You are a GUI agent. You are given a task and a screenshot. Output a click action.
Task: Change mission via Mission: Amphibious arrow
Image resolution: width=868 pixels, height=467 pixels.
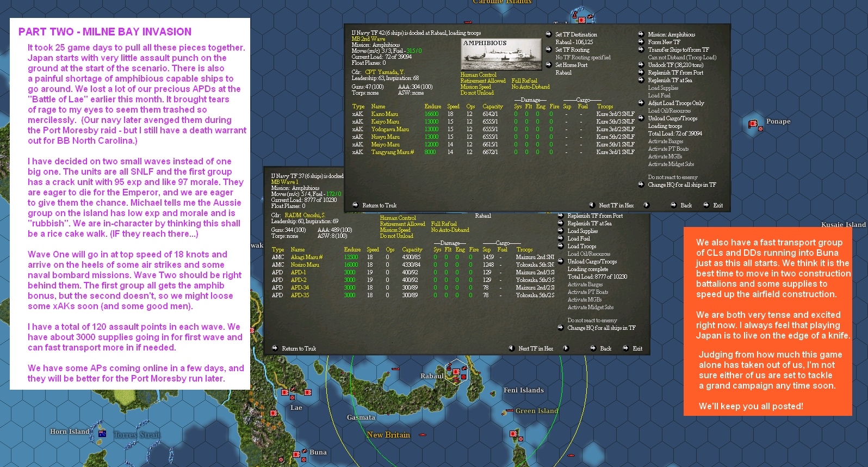point(641,34)
